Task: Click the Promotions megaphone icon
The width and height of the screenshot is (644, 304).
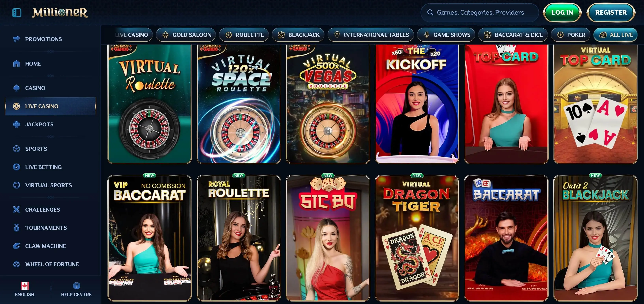Action: pyautogui.click(x=17, y=39)
